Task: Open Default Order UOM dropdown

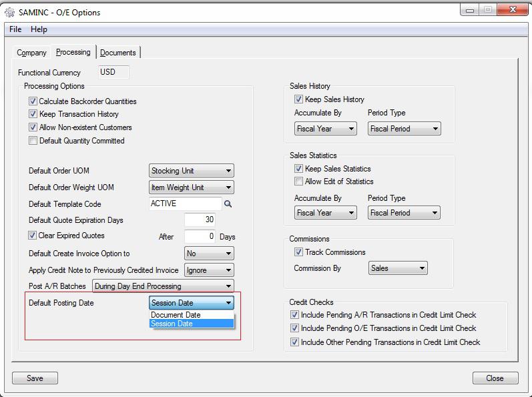Action: [192, 171]
